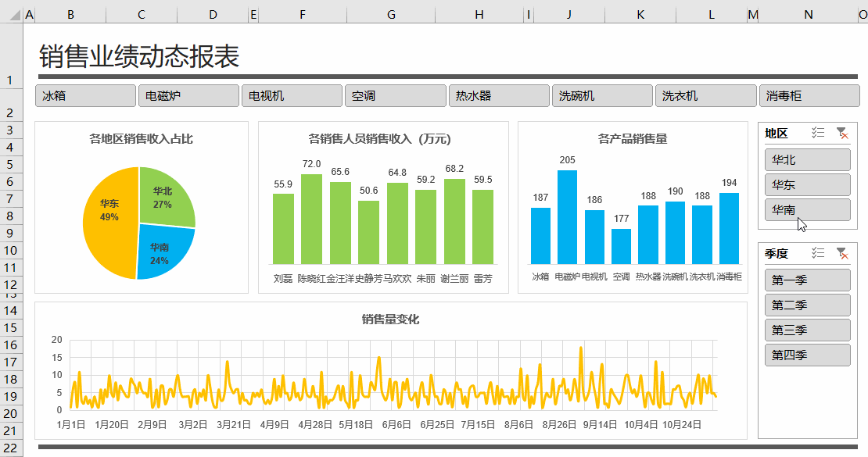Select column D header
The width and height of the screenshot is (868, 457).
coord(213,15)
